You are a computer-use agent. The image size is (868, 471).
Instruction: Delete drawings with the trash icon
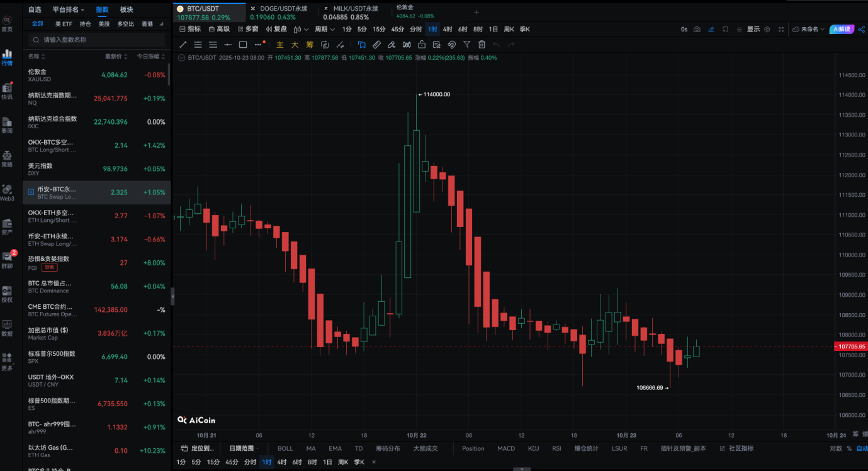(x=482, y=45)
